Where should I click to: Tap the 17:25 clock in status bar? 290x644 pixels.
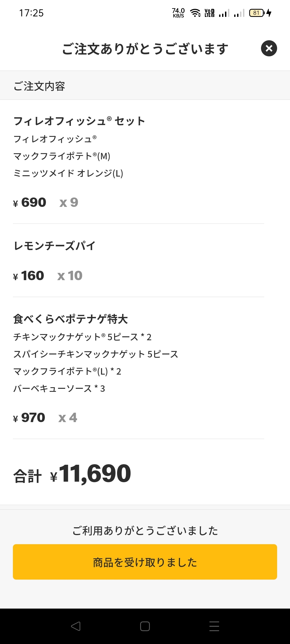pos(31,13)
